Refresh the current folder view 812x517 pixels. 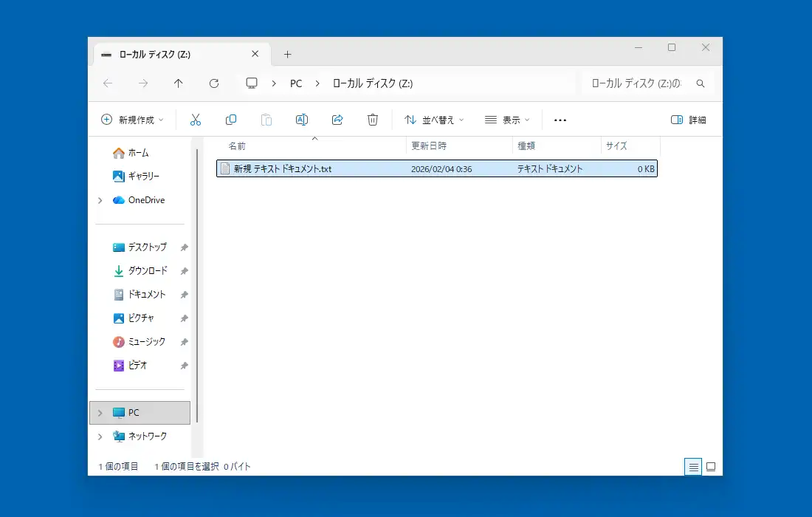click(x=214, y=83)
